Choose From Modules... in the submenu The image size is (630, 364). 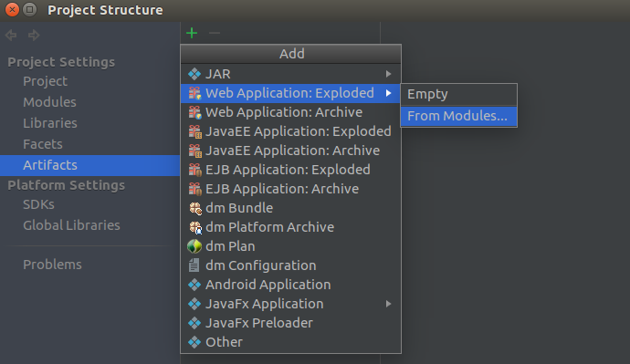459,116
